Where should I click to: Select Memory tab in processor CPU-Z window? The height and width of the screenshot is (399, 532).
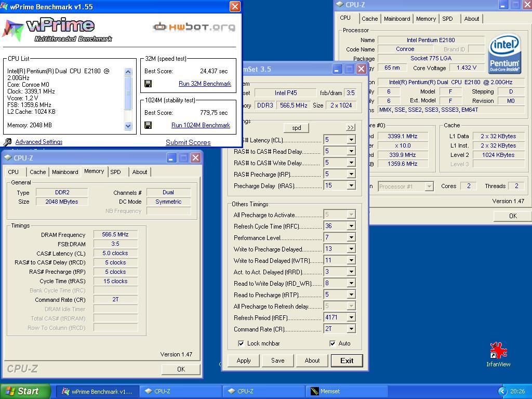tap(426, 19)
